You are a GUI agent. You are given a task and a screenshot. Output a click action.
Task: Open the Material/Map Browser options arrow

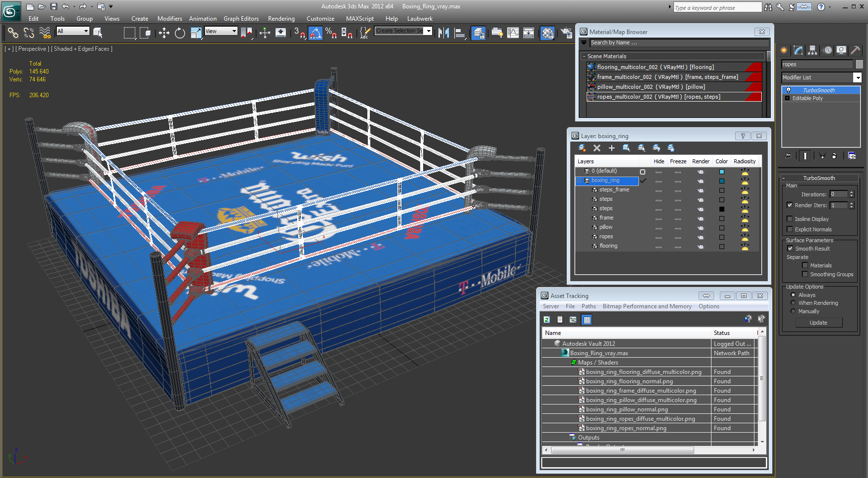[x=584, y=43]
